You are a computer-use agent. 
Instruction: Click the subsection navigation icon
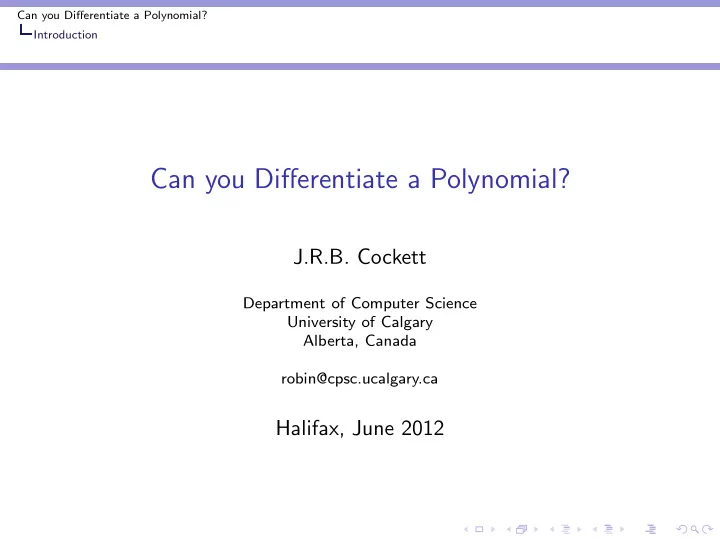click(x=566, y=529)
